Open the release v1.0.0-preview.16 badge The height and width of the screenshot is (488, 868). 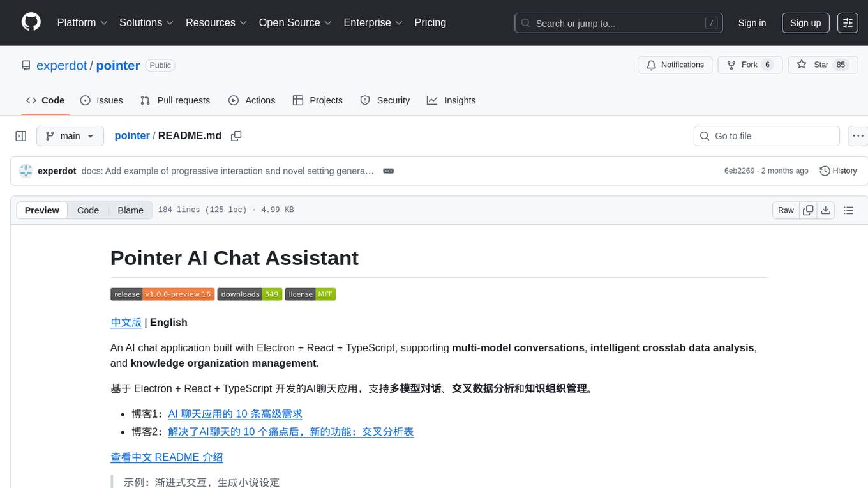tap(162, 294)
